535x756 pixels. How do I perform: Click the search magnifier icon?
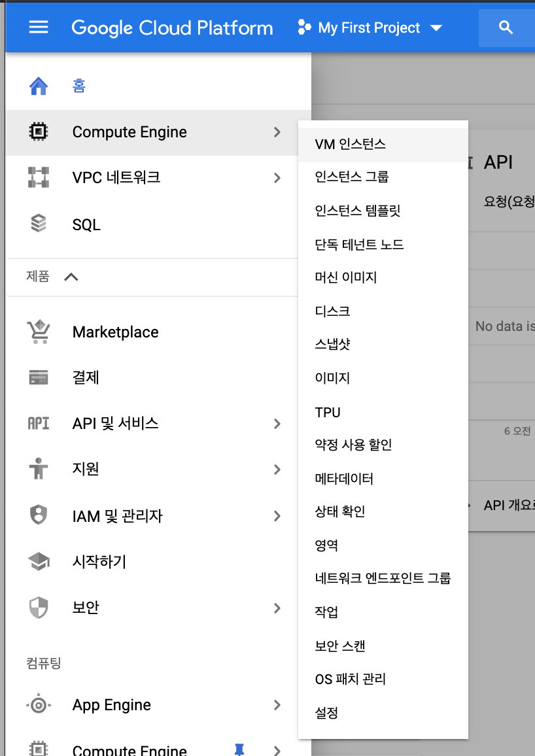506,27
